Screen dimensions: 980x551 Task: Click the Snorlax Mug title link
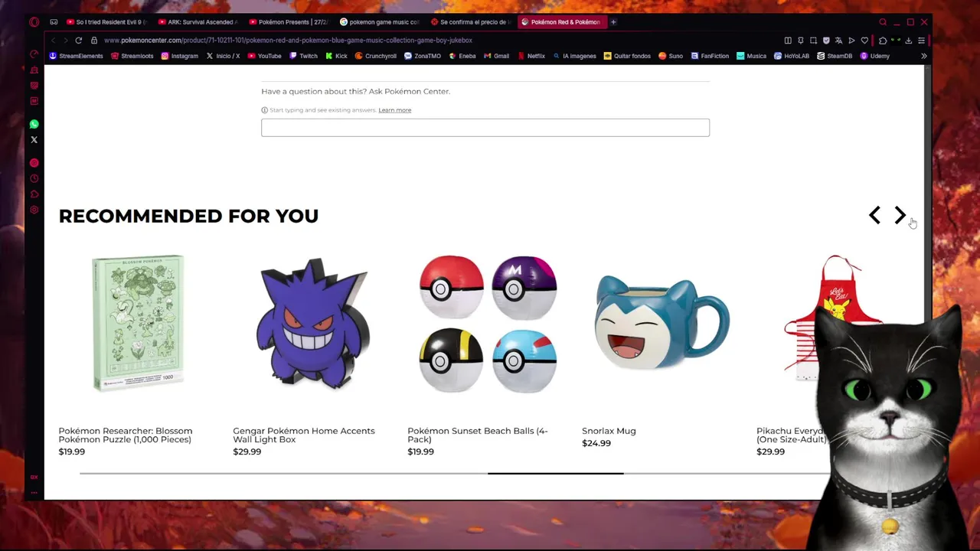coord(609,431)
